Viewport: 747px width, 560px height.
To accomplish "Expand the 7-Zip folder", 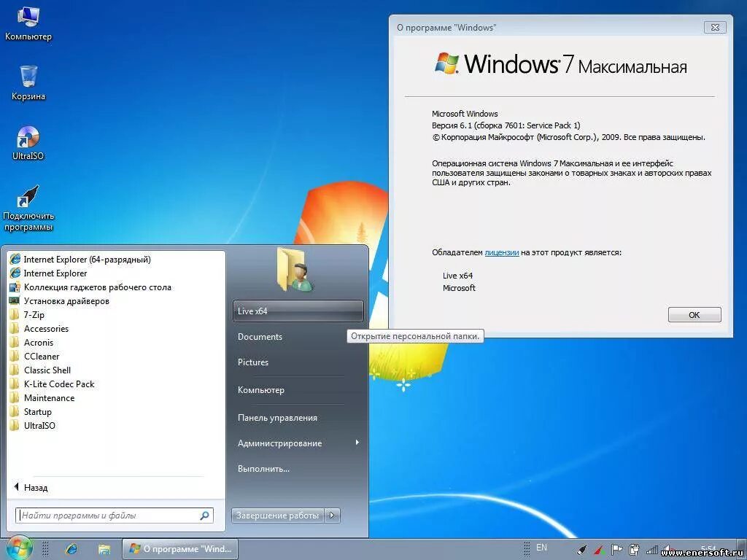I will pyautogui.click(x=27, y=315).
